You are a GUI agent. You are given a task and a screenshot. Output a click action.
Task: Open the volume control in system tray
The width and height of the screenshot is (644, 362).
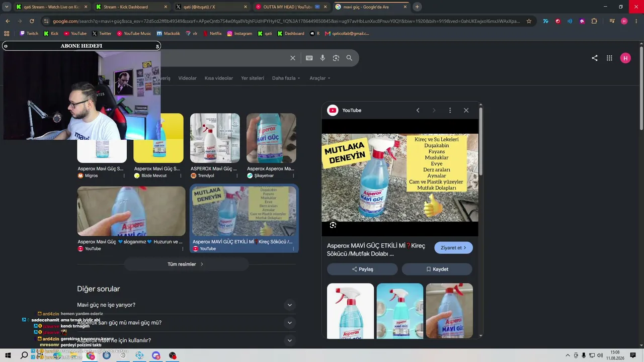600,355
